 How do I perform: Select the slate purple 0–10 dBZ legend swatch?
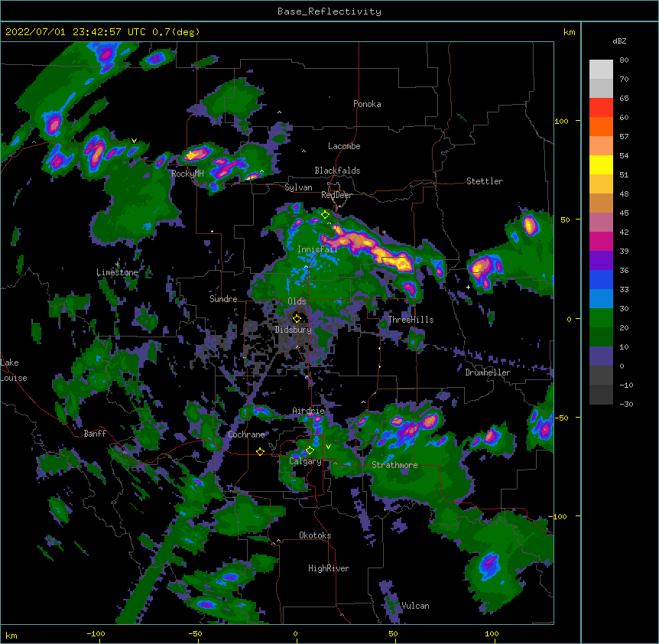click(x=601, y=356)
